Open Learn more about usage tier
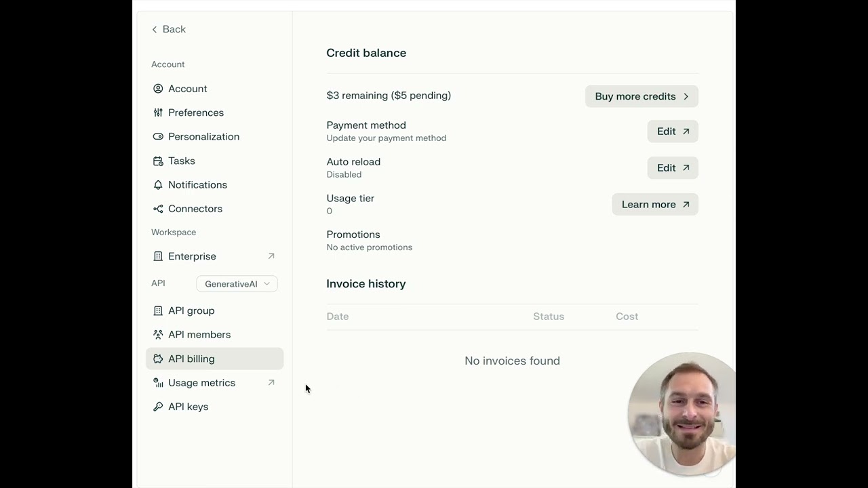The width and height of the screenshot is (868, 488). tap(655, 205)
